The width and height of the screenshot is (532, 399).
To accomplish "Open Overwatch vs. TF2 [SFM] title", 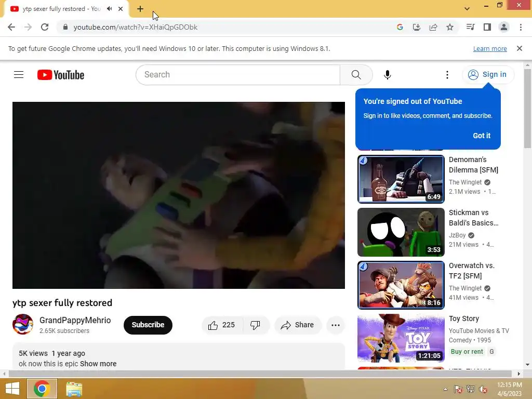I will 472,270.
